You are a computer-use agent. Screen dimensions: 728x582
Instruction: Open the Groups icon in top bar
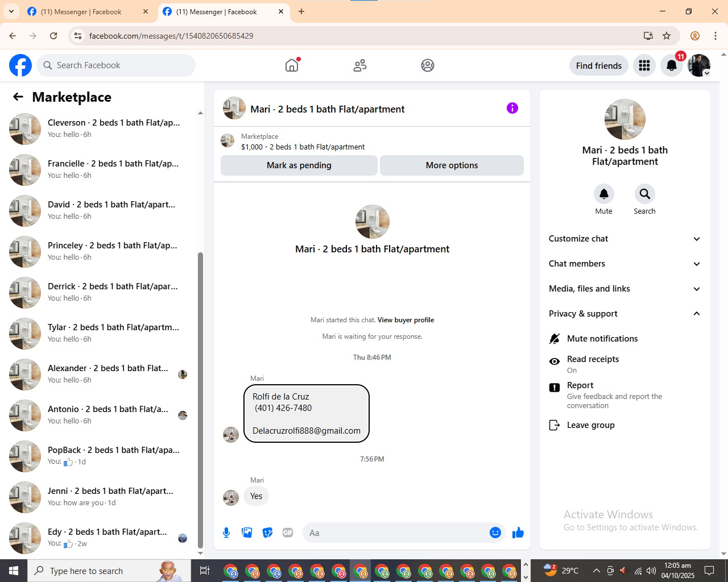tap(428, 65)
